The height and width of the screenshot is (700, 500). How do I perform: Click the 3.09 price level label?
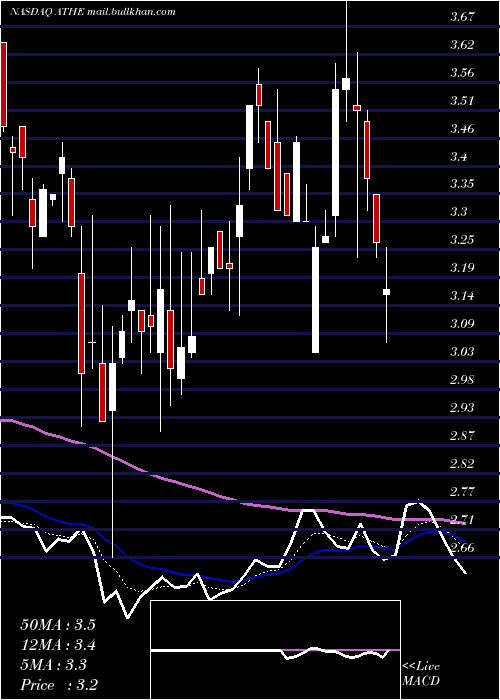click(x=462, y=324)
